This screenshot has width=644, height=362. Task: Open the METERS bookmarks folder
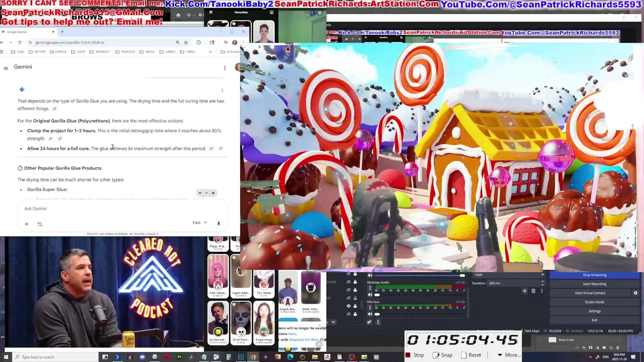click(37, 52)
